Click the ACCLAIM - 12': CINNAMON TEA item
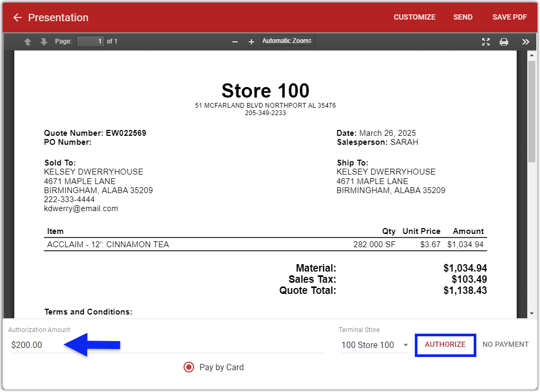540x392 pixels. point(108,244)
